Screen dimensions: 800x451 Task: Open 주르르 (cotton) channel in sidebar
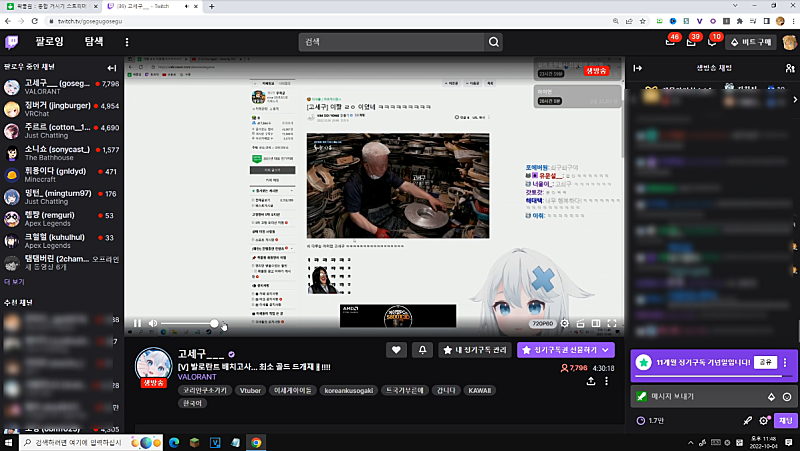(x=62, y=131)
